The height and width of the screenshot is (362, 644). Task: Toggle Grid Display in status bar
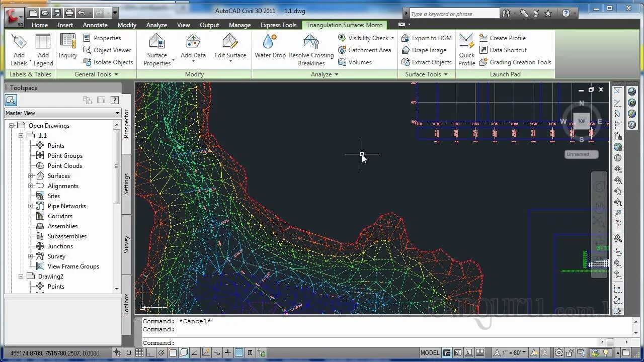coord(139,352)
